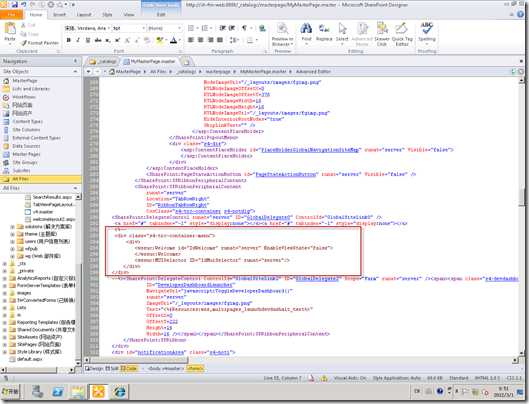The width and height of the screenshot is (529, 404).
Task: Open Lists and Libraries in Site Objects
Action: (31, 89)
